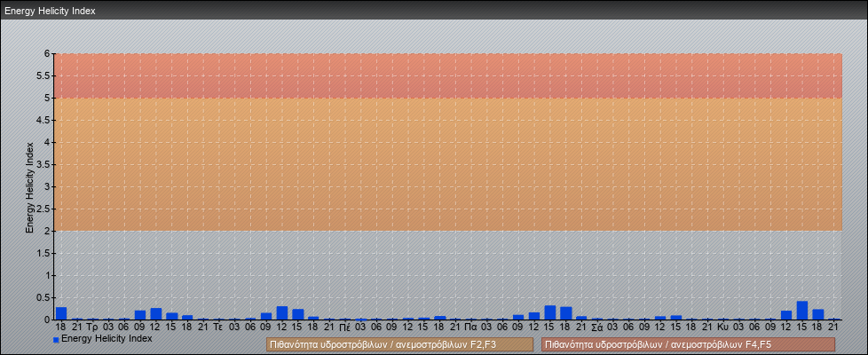Click the y-axis value 1.5
Screen dimensions: 868x355
(x=43, y=253)
